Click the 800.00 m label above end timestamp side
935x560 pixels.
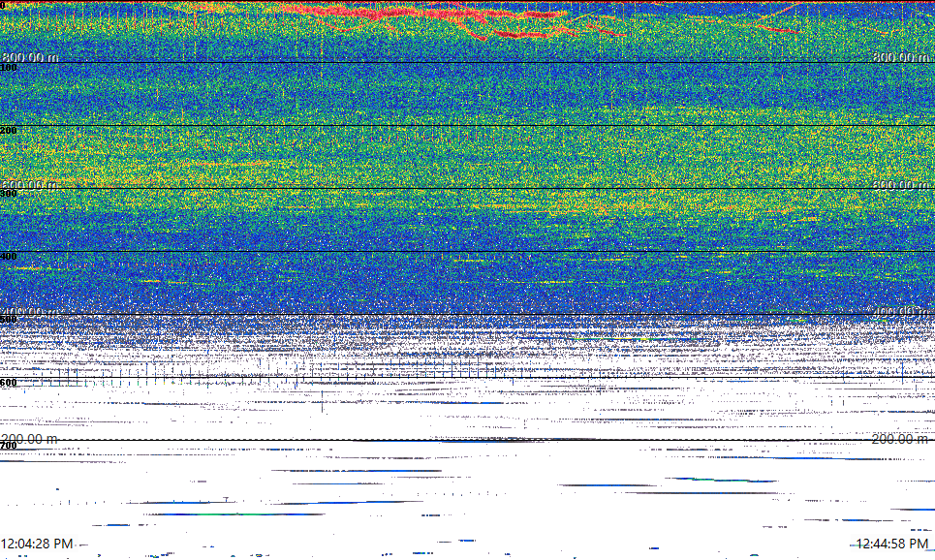900,57
